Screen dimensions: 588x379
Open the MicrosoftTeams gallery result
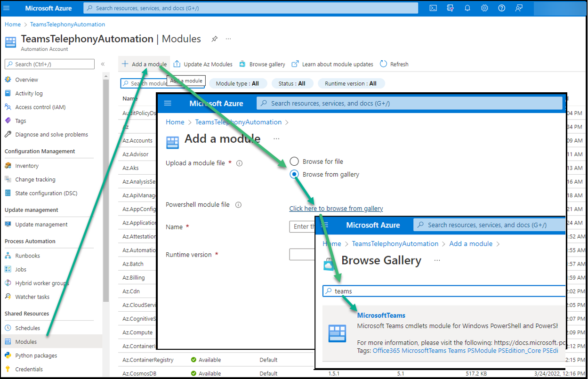click(381, 315)
